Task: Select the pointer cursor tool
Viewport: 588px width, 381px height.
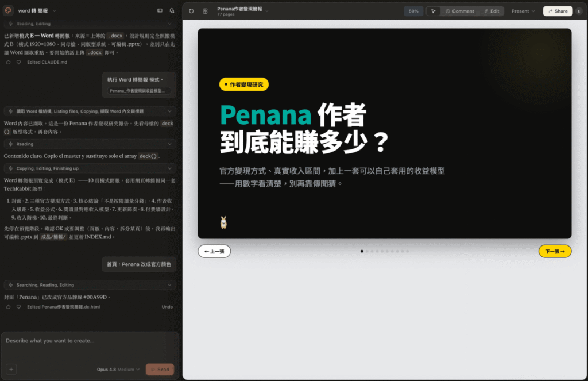Action: pyautogui.click(x=433, y=11)
